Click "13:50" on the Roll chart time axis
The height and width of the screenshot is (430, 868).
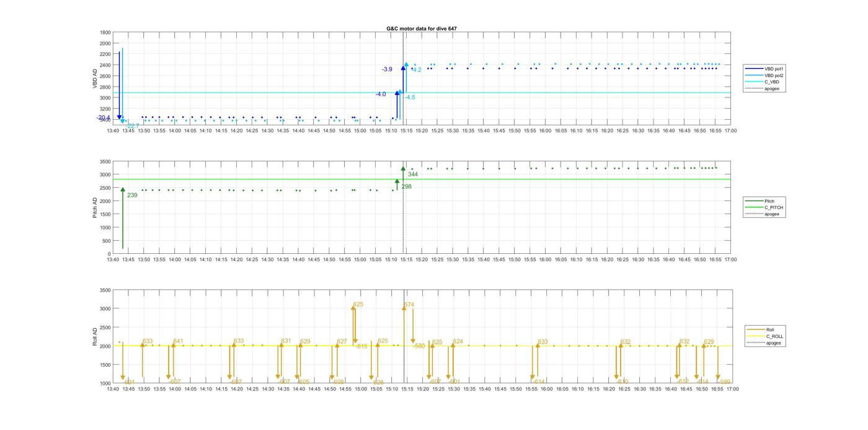144,390
